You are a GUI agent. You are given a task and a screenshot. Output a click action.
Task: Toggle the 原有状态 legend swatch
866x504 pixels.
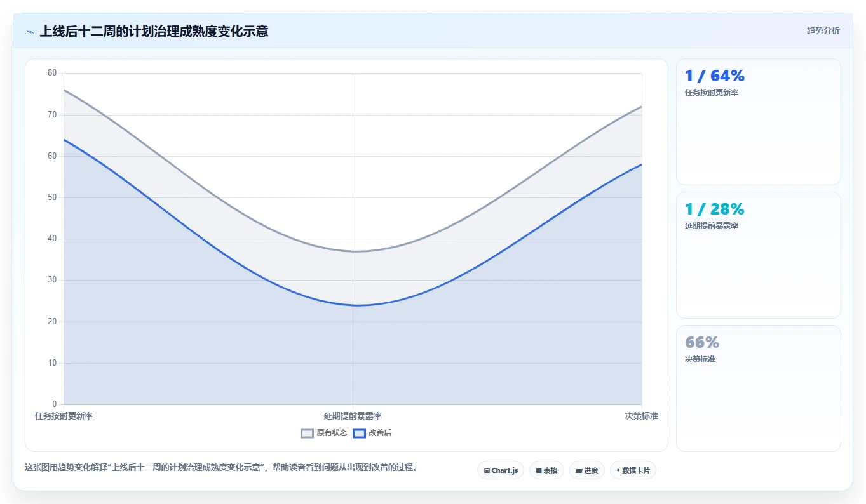(307, 433)
